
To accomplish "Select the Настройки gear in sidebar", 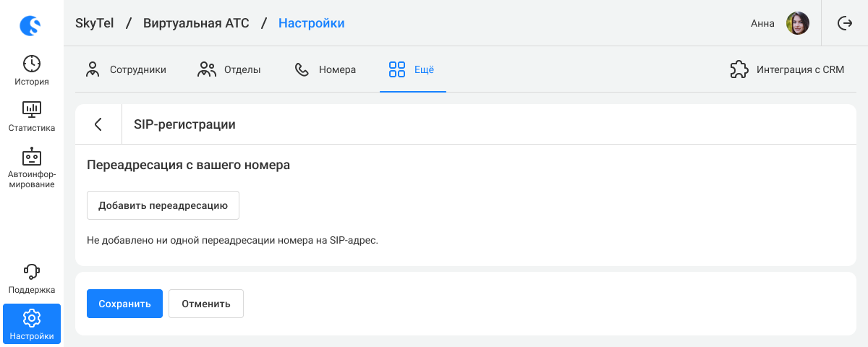I will click(x=32, y=324).
